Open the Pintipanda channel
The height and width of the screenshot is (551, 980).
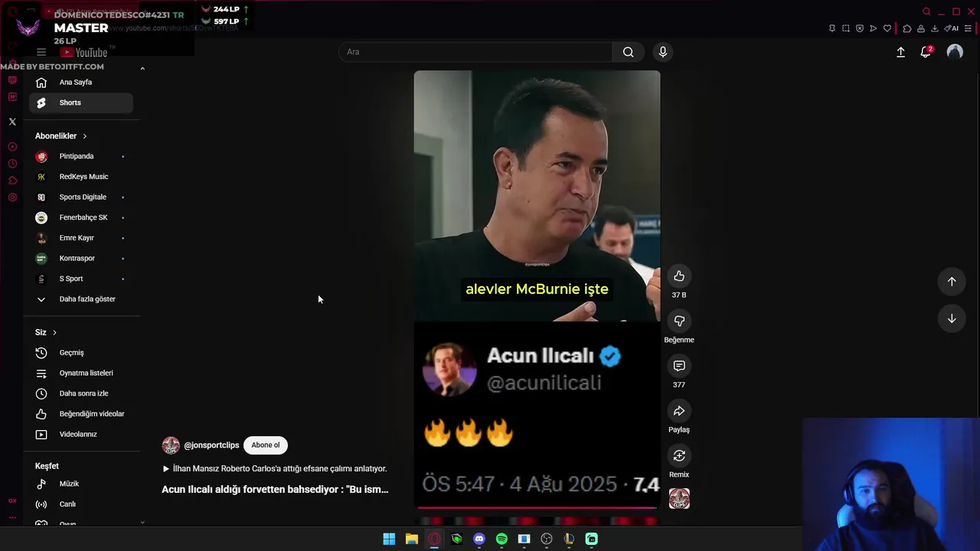[x=81, y=156]
